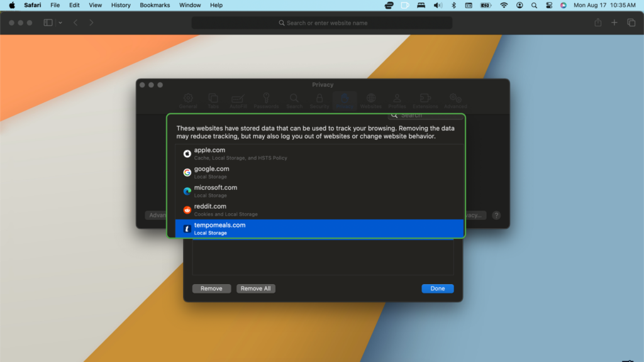Open the Websites settings tab
This screenshot has width=644, height=362.
click(x=371, y=101)
